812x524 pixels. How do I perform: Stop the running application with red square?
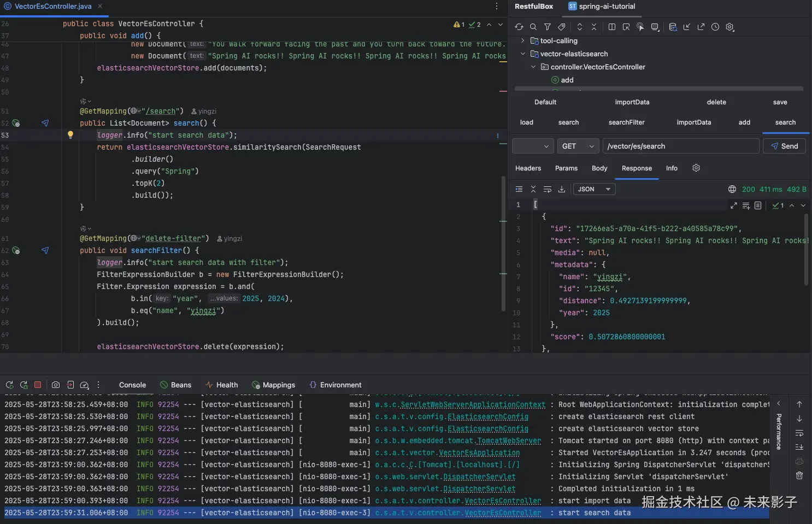click(38, 385)
